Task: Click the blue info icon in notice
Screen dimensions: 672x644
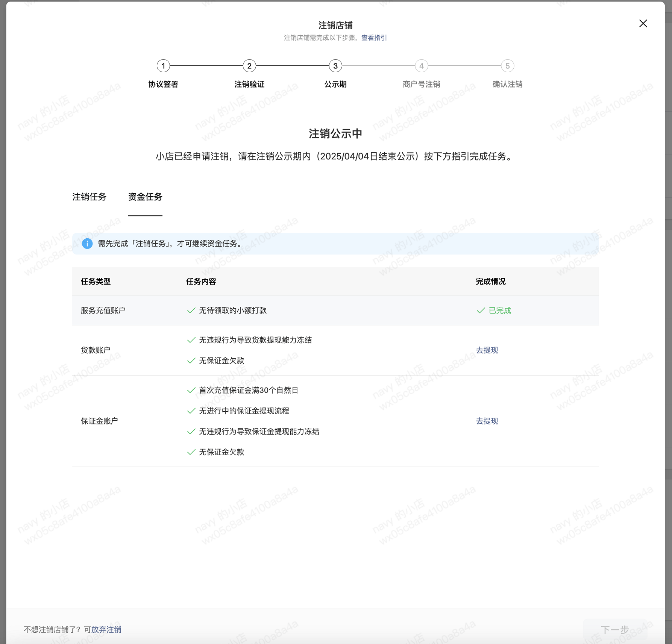Action: [87, 244]
